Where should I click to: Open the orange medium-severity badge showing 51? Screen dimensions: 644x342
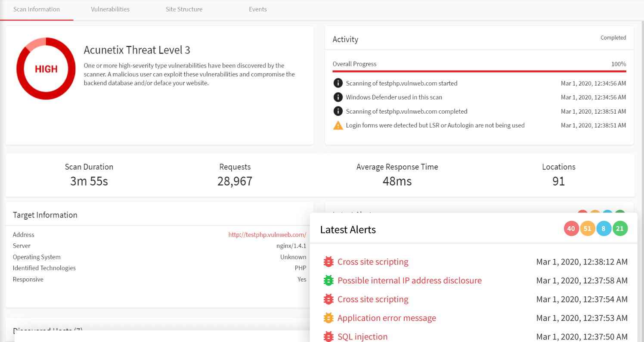point(588,228)
